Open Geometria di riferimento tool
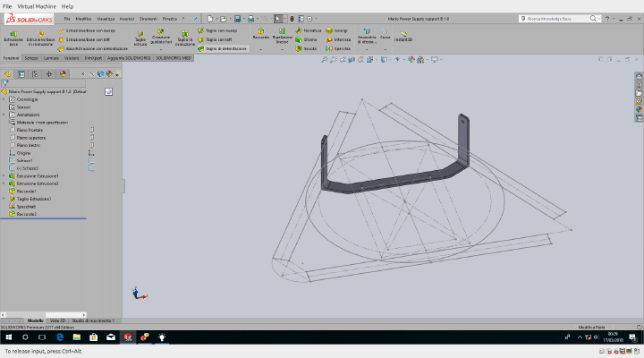644x358 pixels. coord(367,36)
